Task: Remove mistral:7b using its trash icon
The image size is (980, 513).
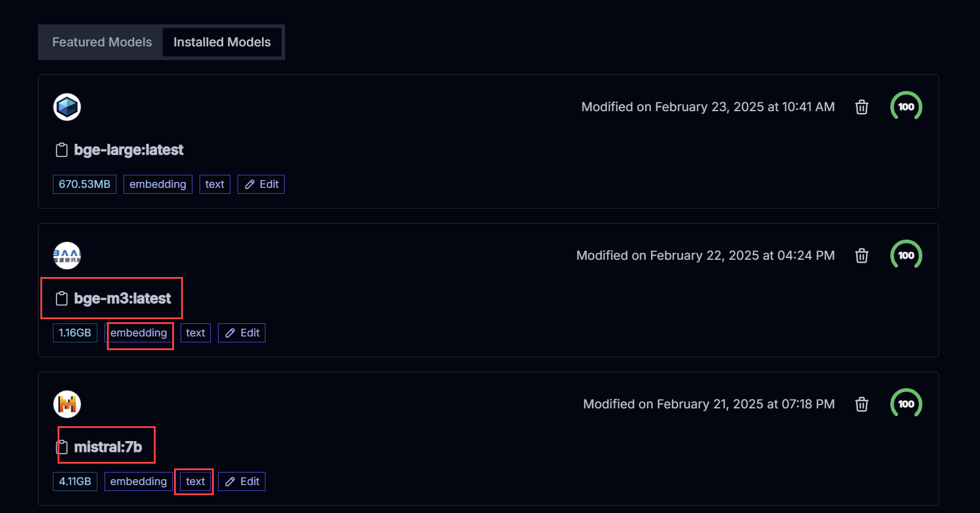Action: (x=861, y=404)
